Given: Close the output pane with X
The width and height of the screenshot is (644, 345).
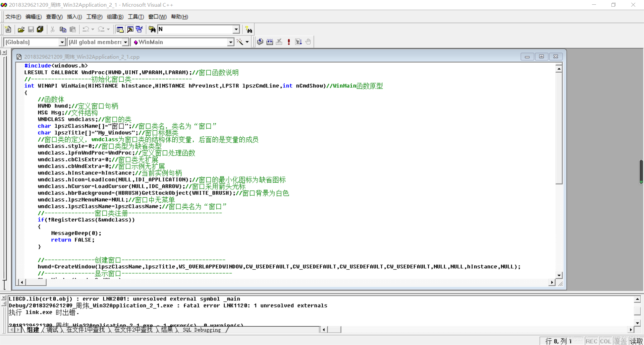Looking at the screenshot, I should (4, 298).
